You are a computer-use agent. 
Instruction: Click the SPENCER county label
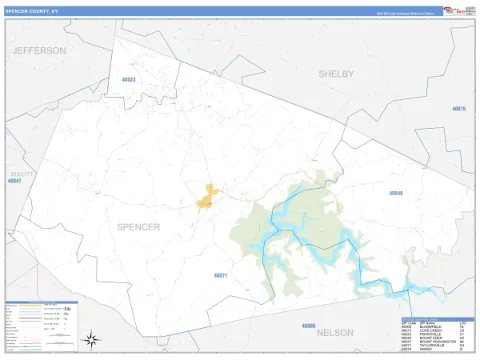click(x=138, y=227)
